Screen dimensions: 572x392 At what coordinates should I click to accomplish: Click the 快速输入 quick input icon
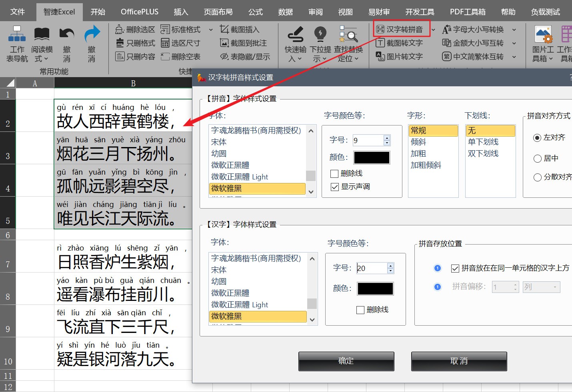(295, 35)
